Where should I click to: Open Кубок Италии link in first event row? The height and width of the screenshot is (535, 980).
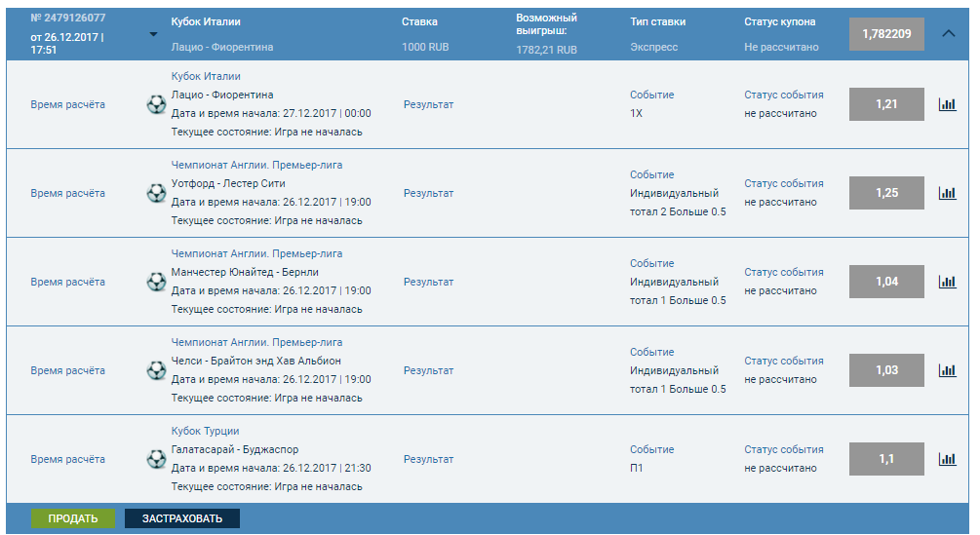click(x=206, y=76)
